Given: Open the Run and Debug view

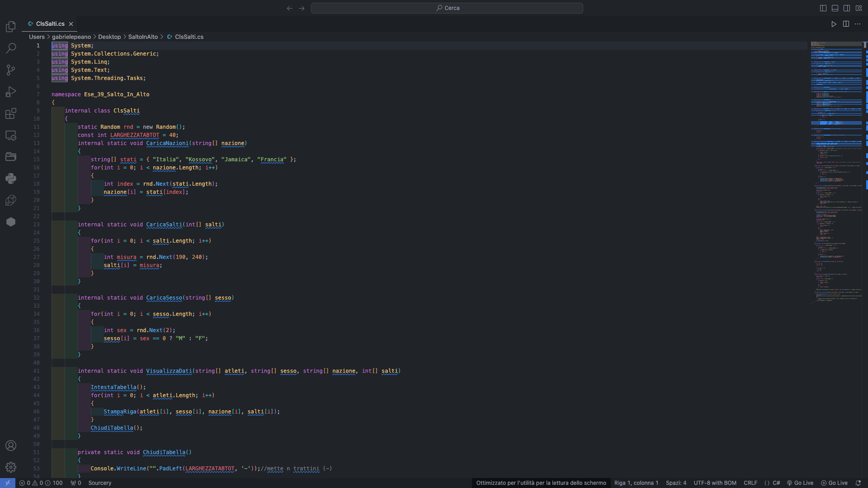Looking at the screenshot, I should coord(11,92).
